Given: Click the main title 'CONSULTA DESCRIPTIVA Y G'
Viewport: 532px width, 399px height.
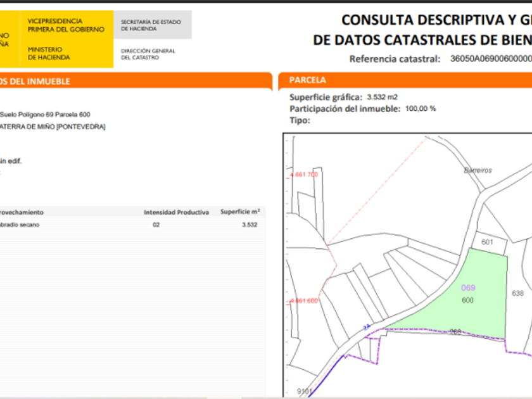Looking at the screenshot, I should pos(436,20).
